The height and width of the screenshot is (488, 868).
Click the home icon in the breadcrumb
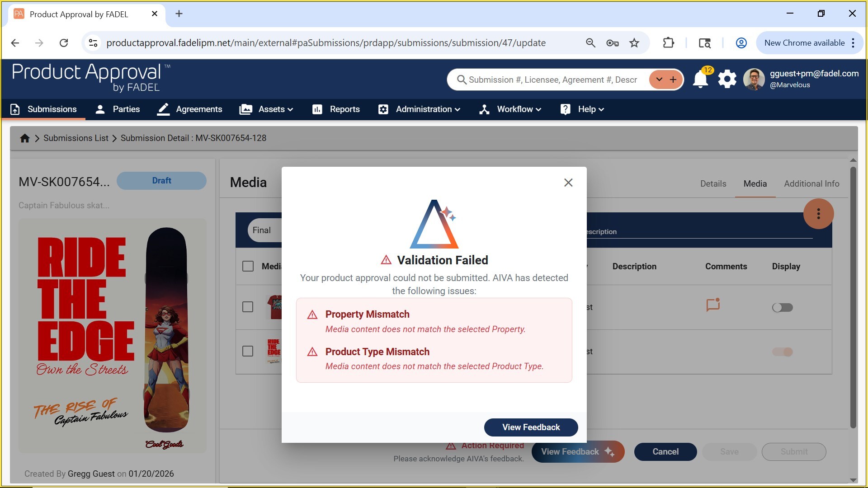click(x=24, y=138)
